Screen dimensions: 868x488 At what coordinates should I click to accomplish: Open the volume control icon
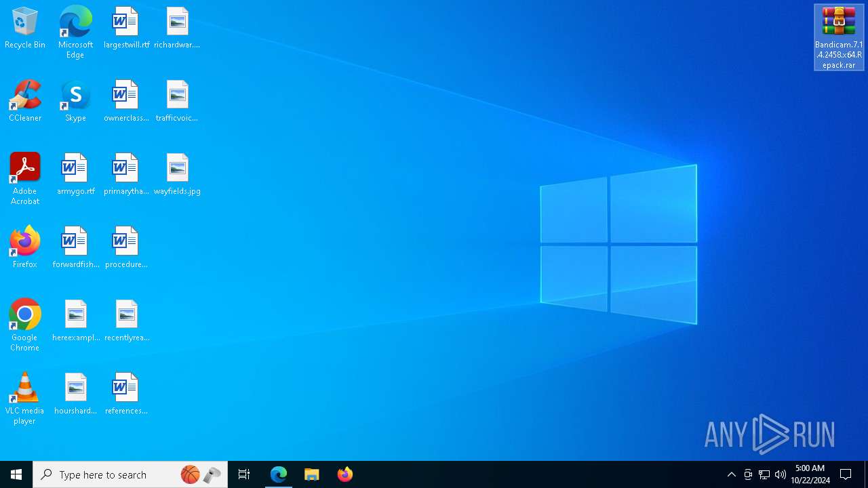(x=781, y=474)
